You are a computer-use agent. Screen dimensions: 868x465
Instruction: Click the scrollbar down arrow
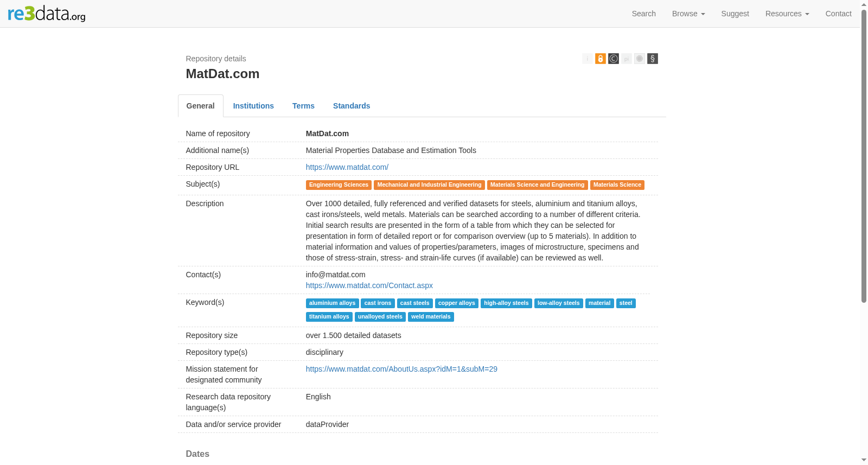pos(864,460)
